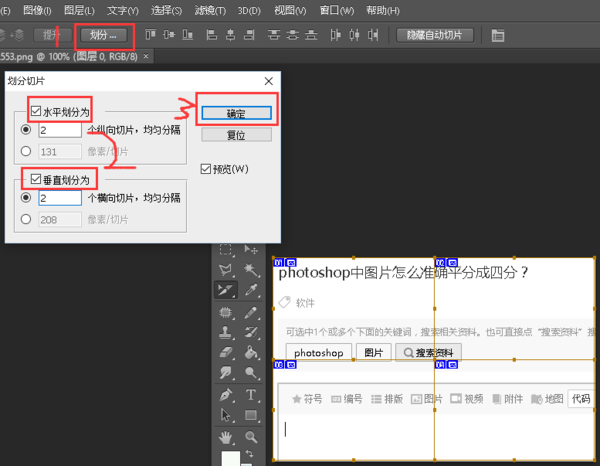Select the Pencil tool
This screenshot has height=466, width=600.
tap(251, 313)
